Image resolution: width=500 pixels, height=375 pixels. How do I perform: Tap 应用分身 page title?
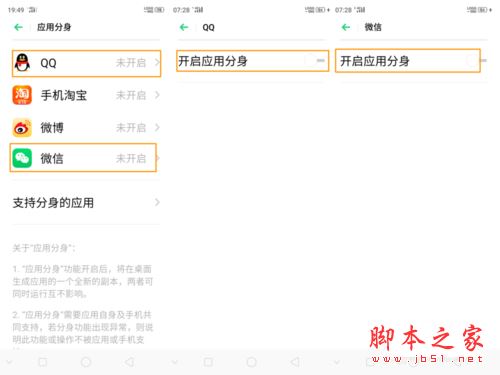(54, 27)
